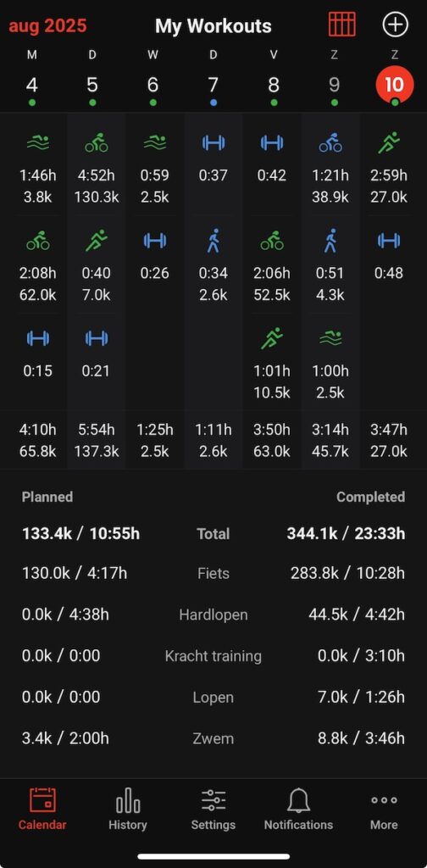Open the Settings tab

pos(213,810)
